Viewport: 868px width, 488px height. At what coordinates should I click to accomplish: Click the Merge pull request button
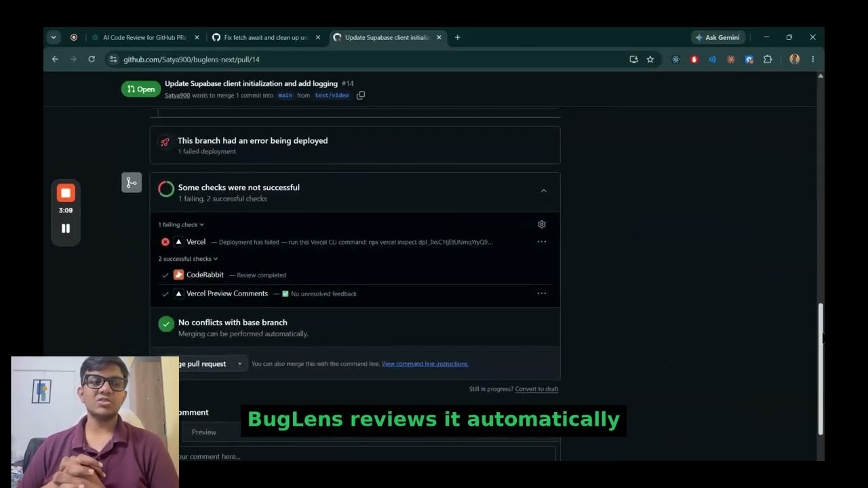[203, 364]
